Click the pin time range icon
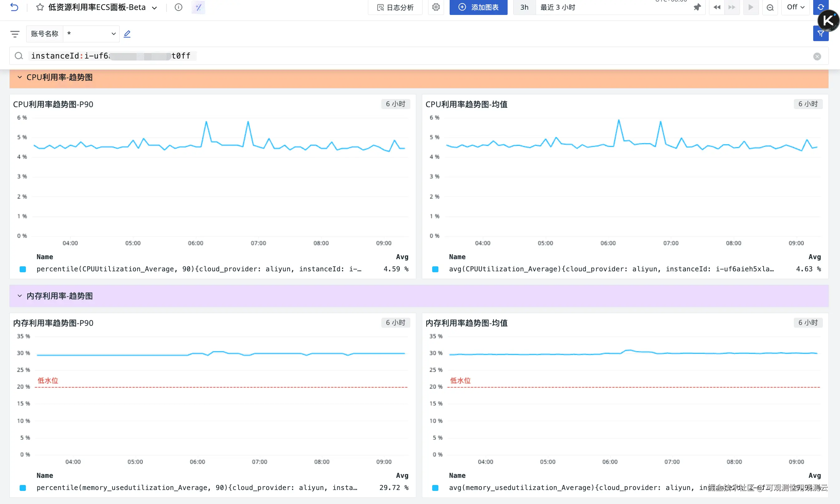The image size is (840, 504). coord(697,7)
